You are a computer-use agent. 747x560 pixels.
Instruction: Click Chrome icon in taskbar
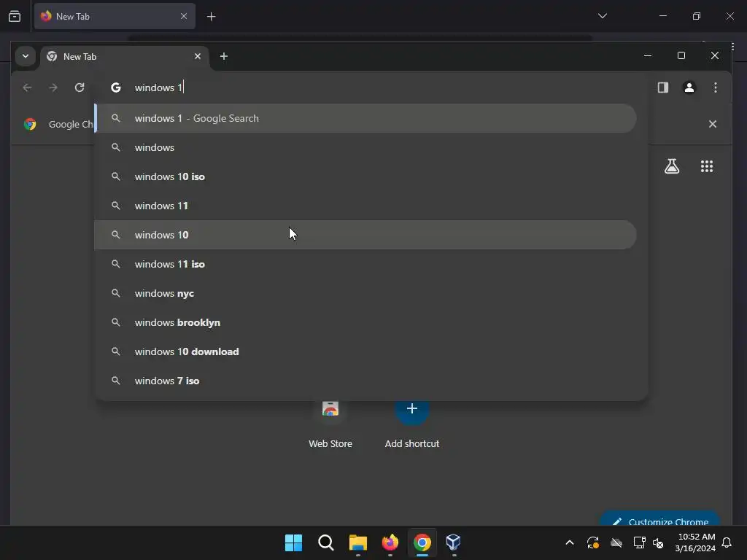[422, 542]
